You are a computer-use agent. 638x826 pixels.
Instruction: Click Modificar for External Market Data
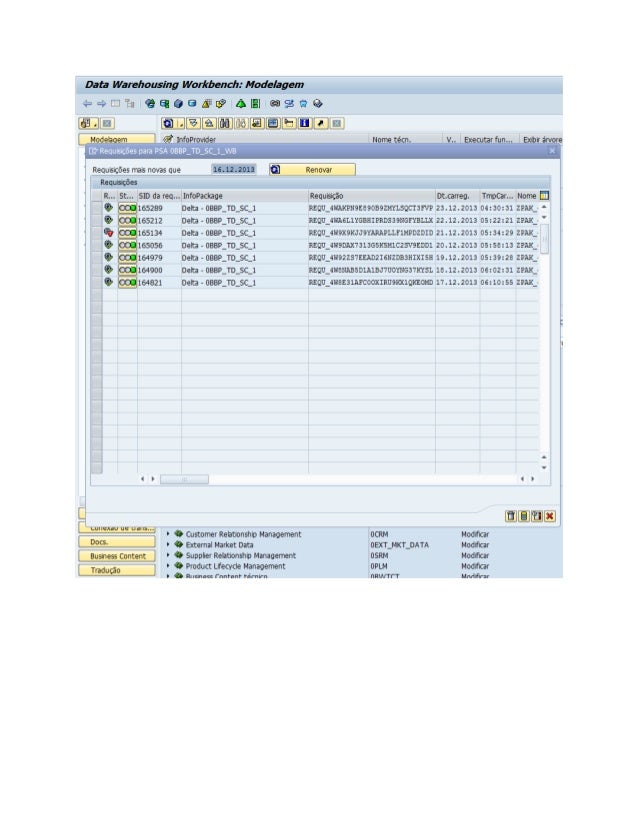click(x=475, y=544)
